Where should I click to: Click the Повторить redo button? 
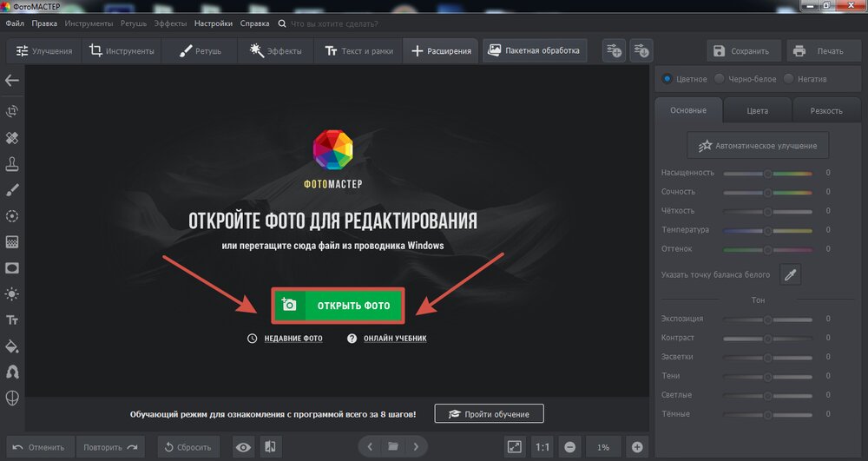point(110,447)
